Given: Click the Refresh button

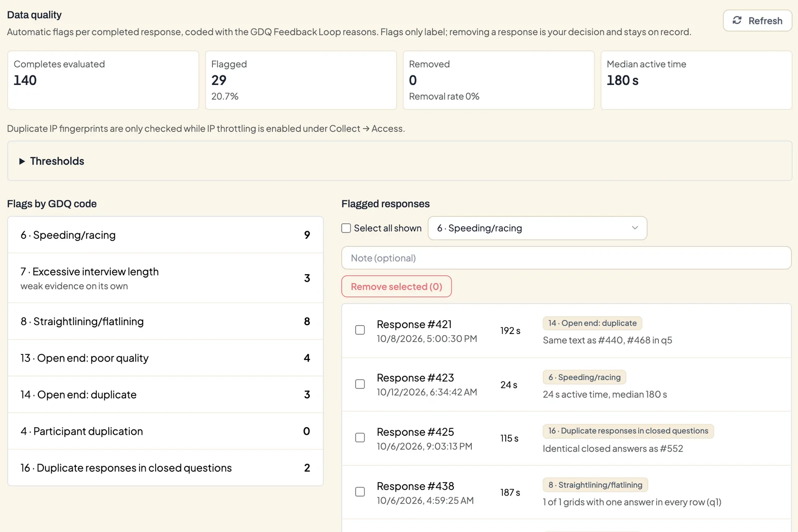Looking at the screenshot, I should (x=757, y=21).
